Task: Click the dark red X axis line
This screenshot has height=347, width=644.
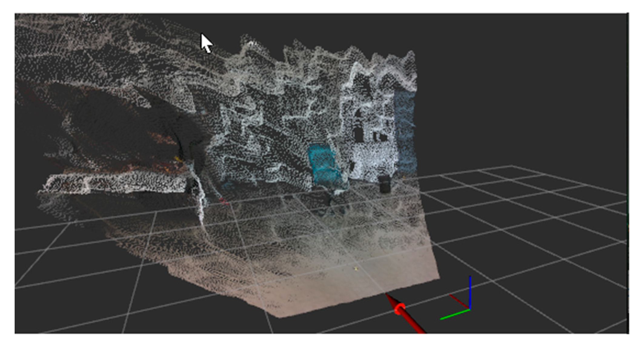Action: point(459,302)
